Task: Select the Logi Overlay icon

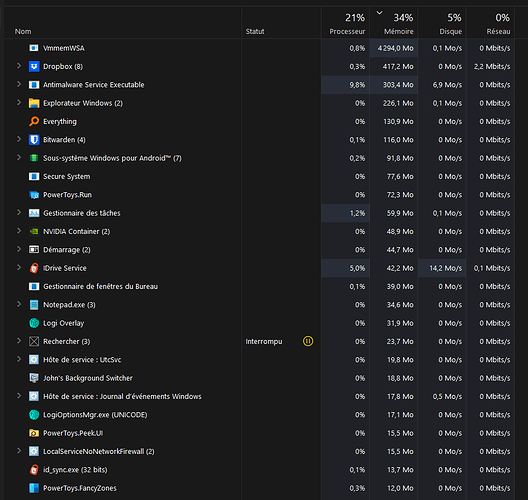Action: pos(34,323)
